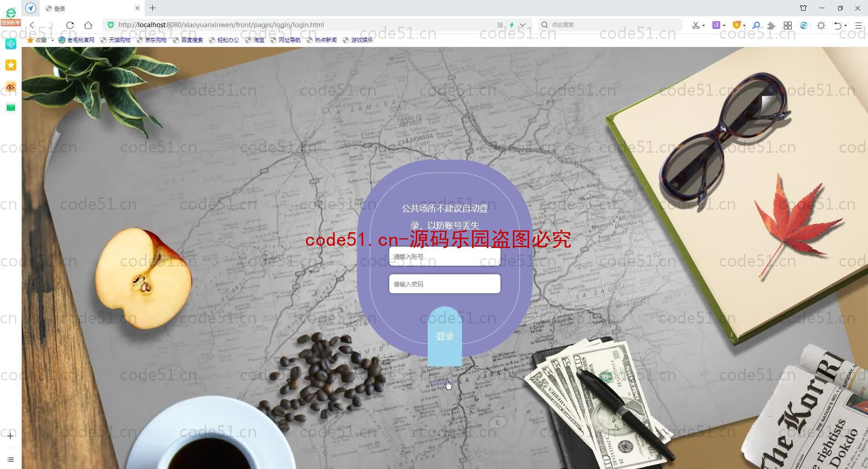
Task: Click the shirt skin theme icon
Action: [x=803, y=8]
